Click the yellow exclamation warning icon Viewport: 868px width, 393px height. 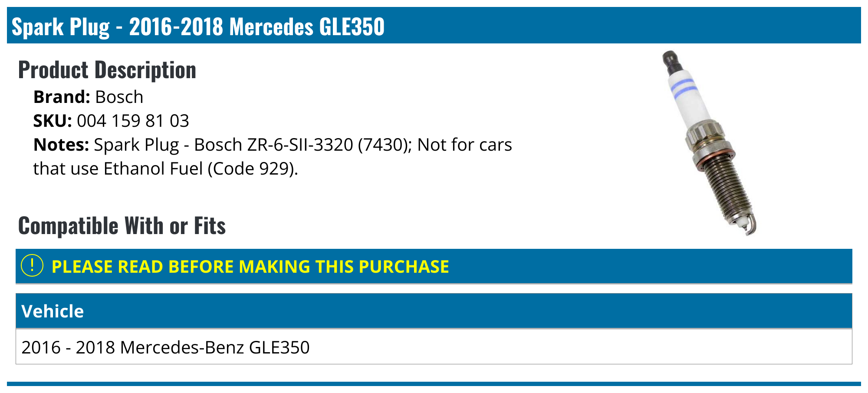click(32, 266)
